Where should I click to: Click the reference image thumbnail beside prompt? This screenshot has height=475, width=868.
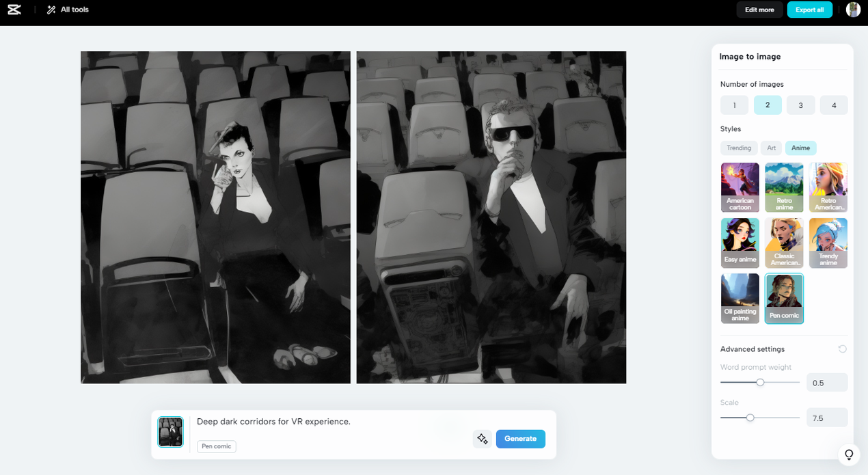(x=170, y=432)
